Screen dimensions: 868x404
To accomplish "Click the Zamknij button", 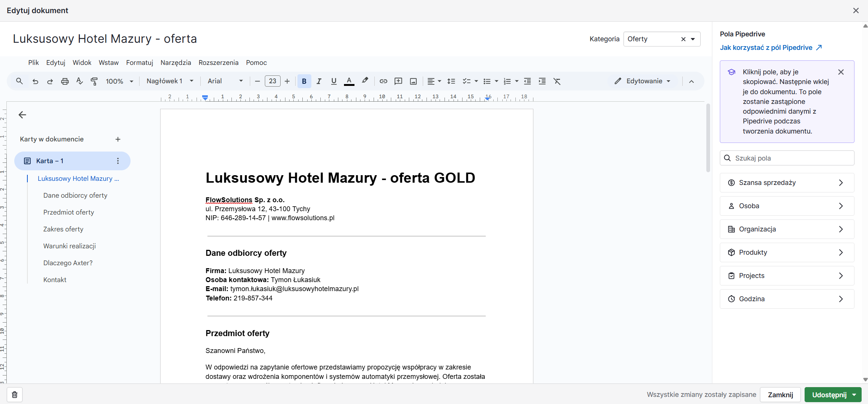I will pos(780,395).
